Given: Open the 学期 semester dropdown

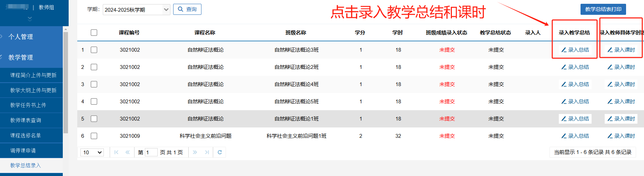Looking at the screenshot, I should click(x=137, y=10).
